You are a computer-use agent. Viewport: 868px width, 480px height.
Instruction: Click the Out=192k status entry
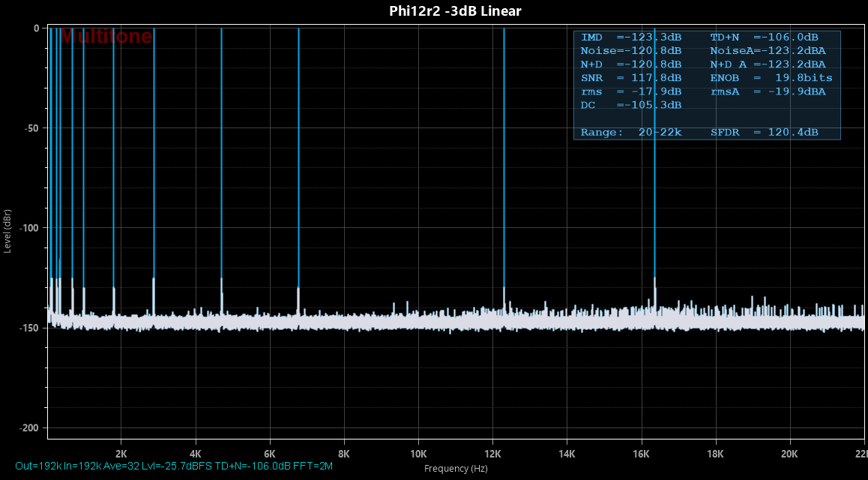pos(38,466)
